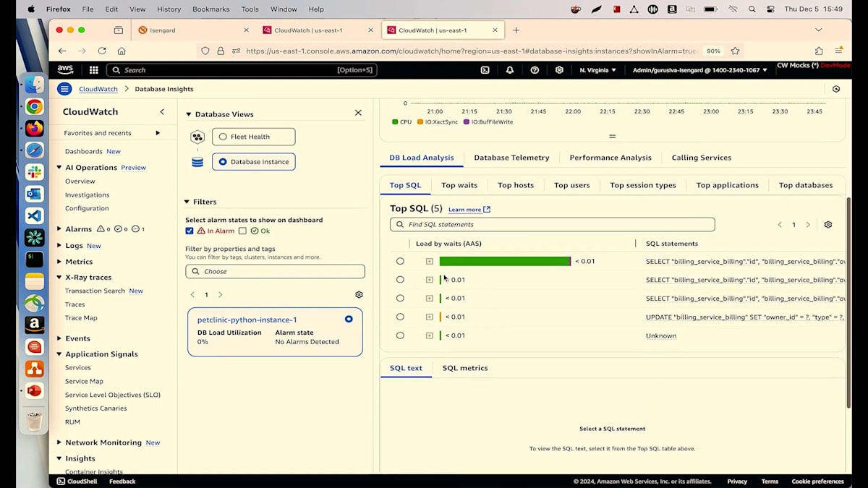868x488 pixels.
Task: Collapse the CloudWatch sidebar arrow
Action: (x=162, y=111)
